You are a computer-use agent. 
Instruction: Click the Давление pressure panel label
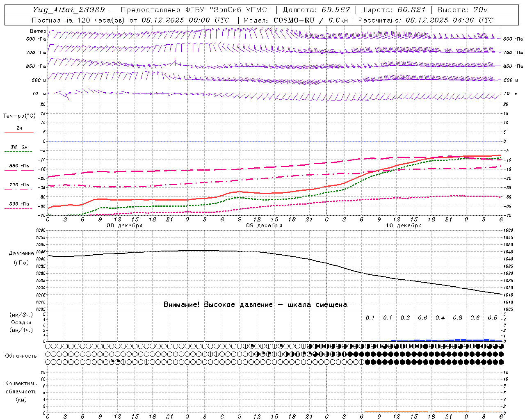click(21, 253)
